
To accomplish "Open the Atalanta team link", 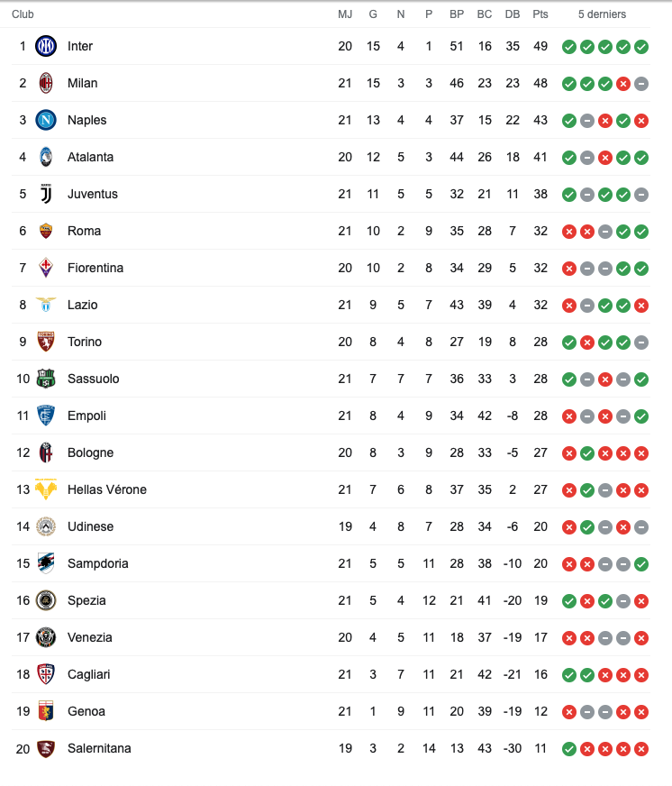I will coord(90,157).
